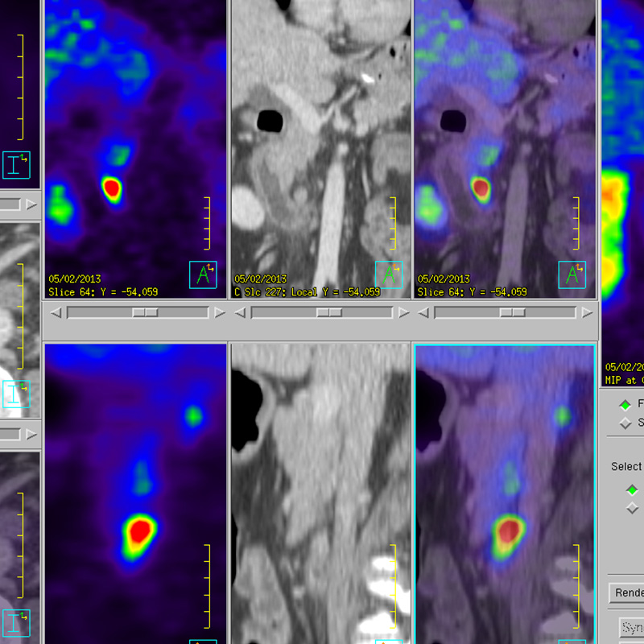
Task: Click left arrow of the fused coronal slice scrollbar
Action: (423, 313)
